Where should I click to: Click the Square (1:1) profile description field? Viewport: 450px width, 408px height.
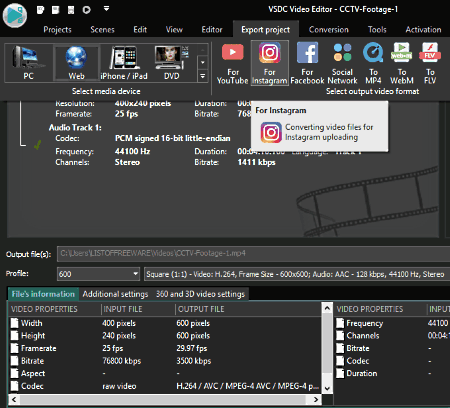297,274
